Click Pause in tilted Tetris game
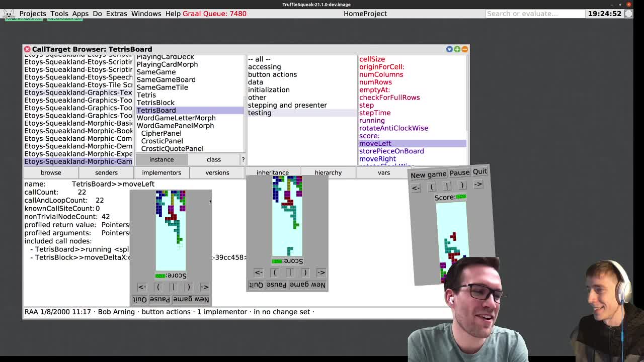This screenshot has width=644, height=362. pyautogui.click(x=459, y=172)
